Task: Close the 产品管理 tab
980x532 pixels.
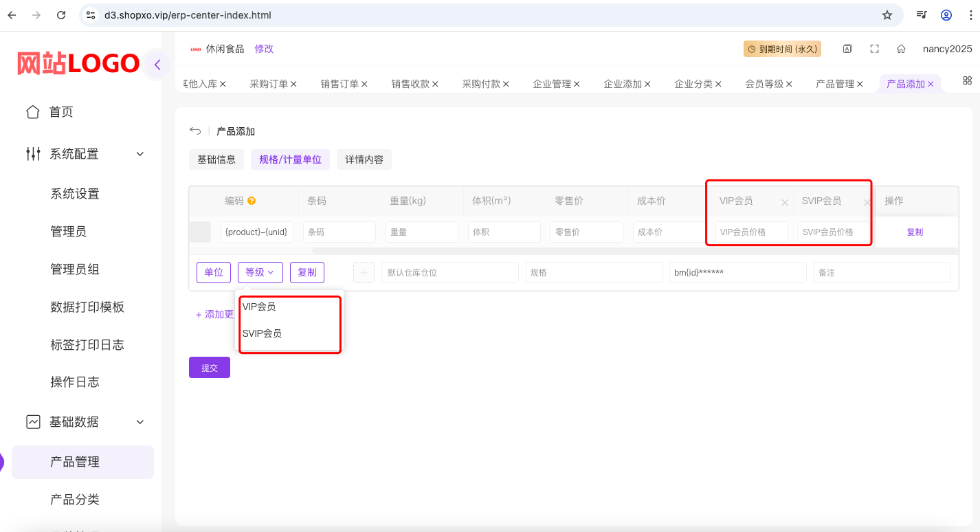Action: pyautogui.click(x=860, y=84)
